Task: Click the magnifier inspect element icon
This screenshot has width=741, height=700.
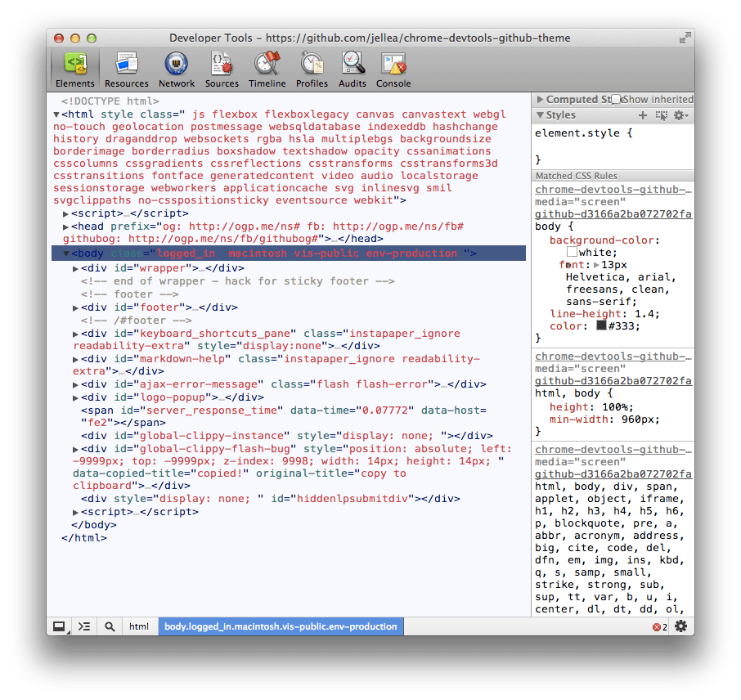Action: click(110, 626)
